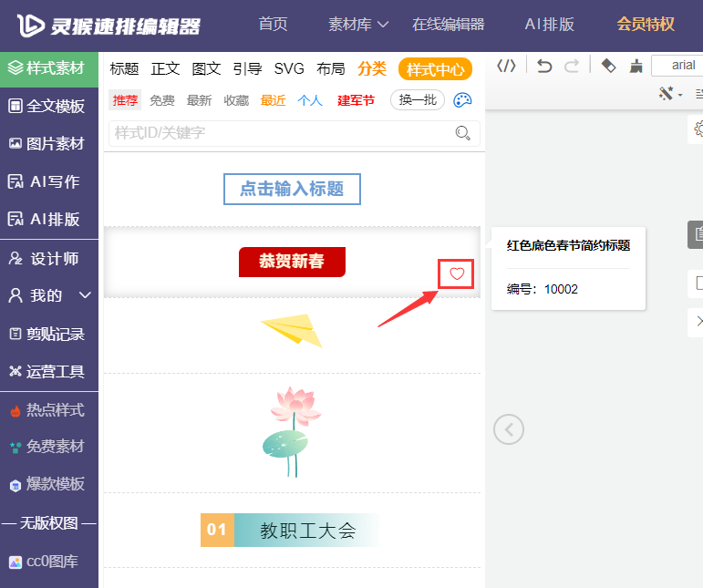The width and height of the screenshot is (703, 588).
Task: Show 个人 styles
Action: coord(310,100)
